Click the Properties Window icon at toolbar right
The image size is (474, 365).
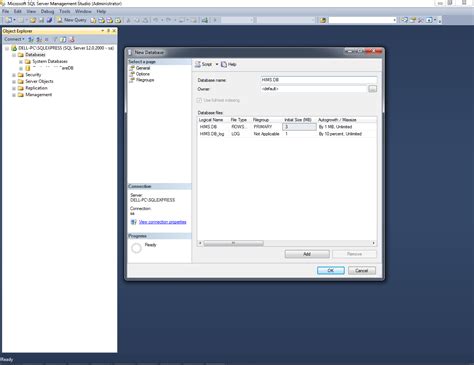coord(413,20)
